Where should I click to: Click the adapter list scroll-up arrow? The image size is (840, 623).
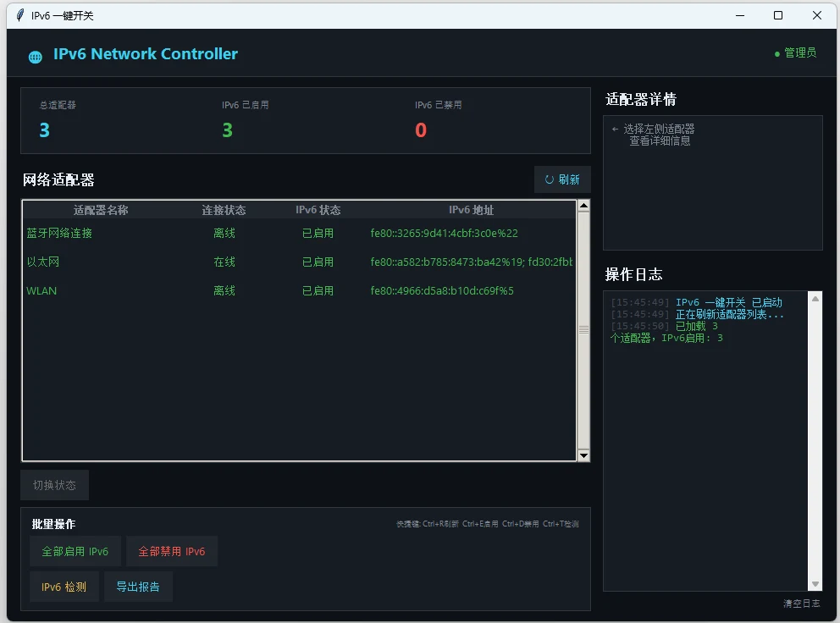(583, 206)
